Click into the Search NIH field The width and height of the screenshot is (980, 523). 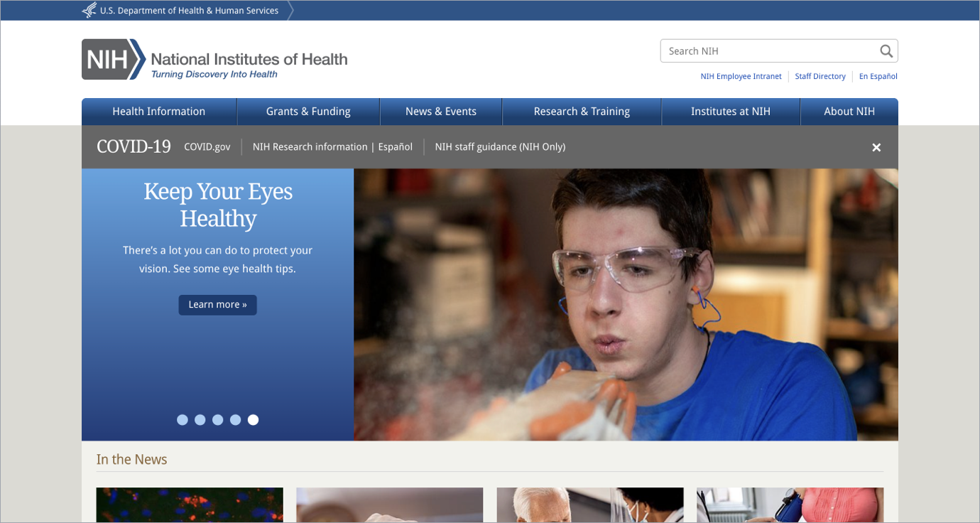click(767, 51)
